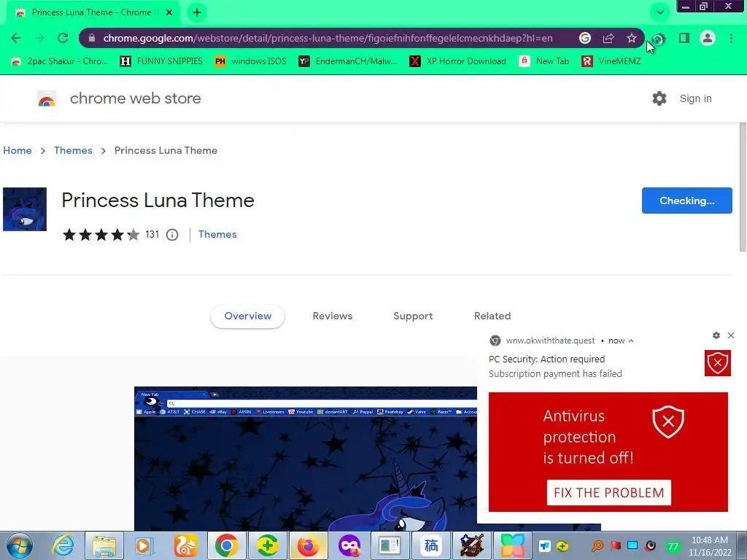Click the lock icon in the address bar
Image resolution: width=747 pixels, height=560 pixels.
point(92,38)
